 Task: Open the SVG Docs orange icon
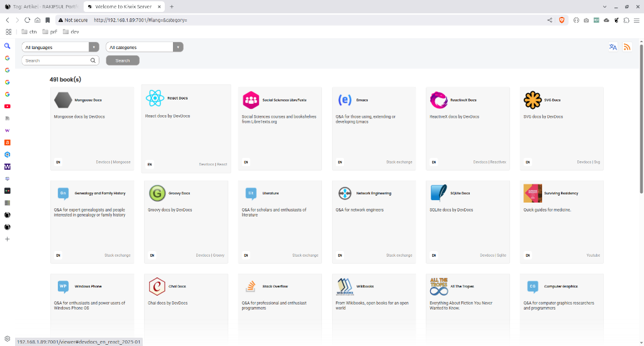point(532,100)
